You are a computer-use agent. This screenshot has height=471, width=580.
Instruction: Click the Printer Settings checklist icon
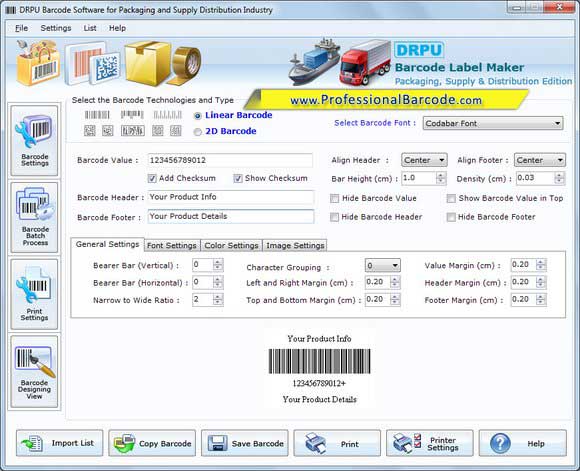point(407,443)
